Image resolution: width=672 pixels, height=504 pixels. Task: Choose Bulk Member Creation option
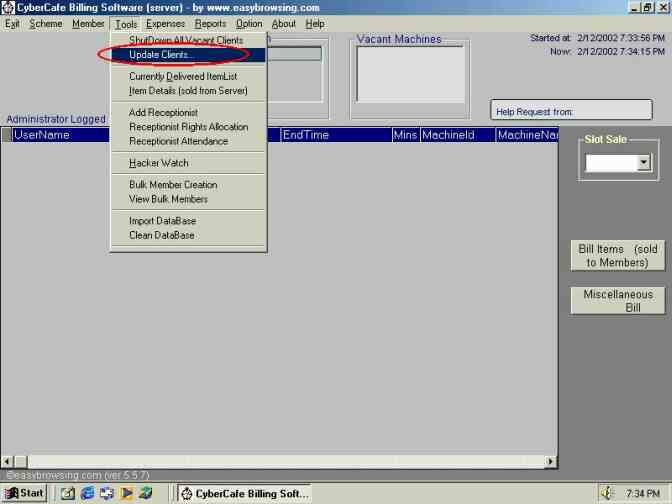pos(172,185)
